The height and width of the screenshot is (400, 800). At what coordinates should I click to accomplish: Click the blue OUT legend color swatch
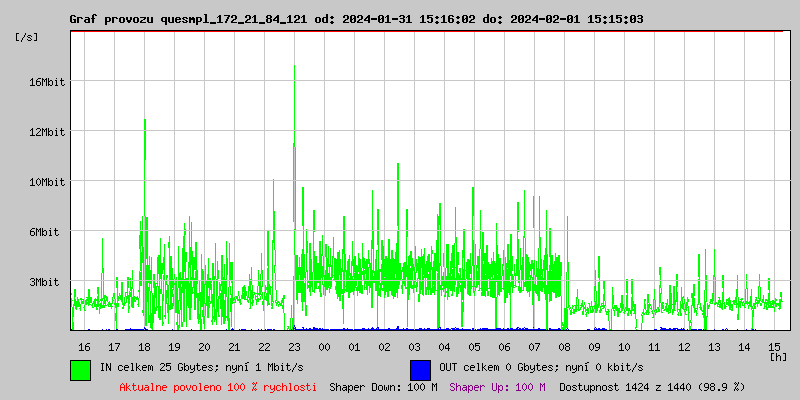click(x=420, y=369)
